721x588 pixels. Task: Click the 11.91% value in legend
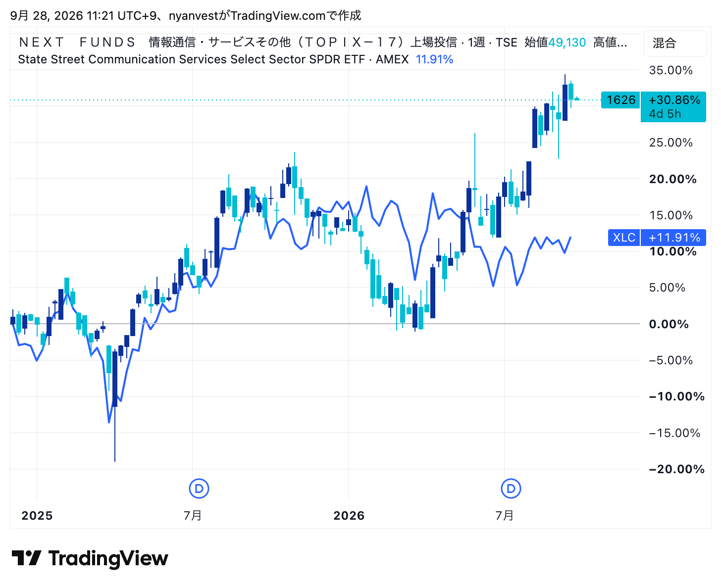pyautogui.click(x=434, y=59)
